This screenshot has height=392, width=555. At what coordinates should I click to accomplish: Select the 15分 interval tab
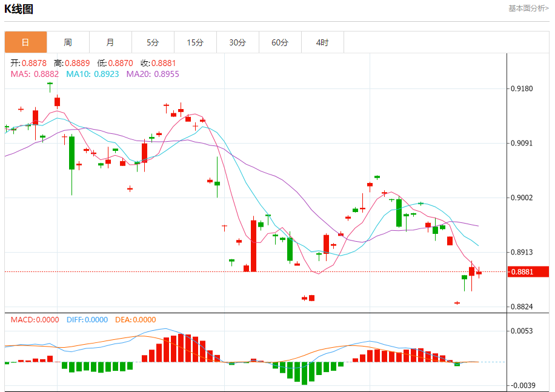point(195,42)
